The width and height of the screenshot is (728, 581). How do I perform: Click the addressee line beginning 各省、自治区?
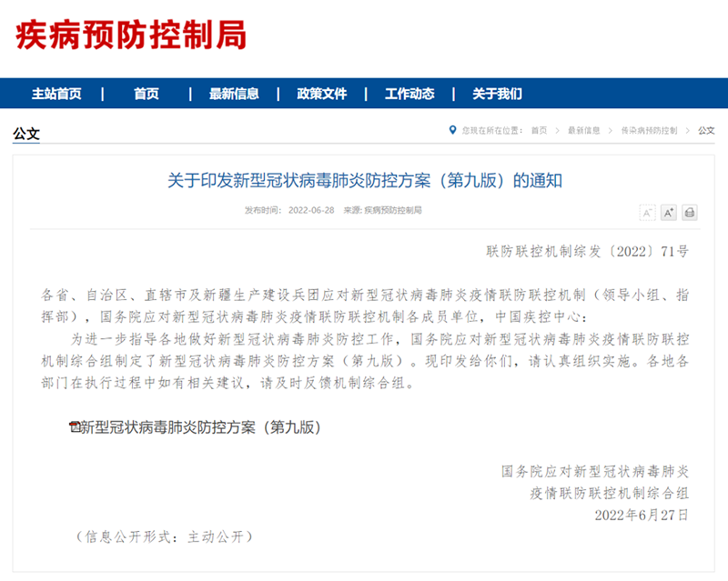point(365,306)
